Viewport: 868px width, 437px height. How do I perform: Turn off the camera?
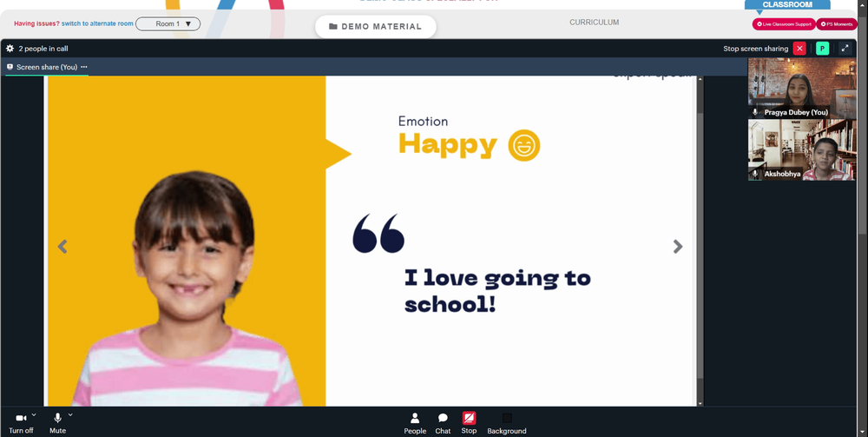point(21,423)
